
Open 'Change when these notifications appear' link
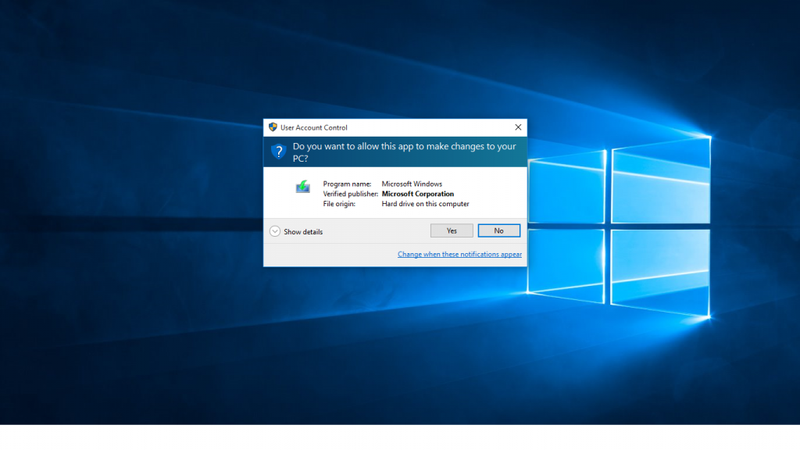coord(459,254)
